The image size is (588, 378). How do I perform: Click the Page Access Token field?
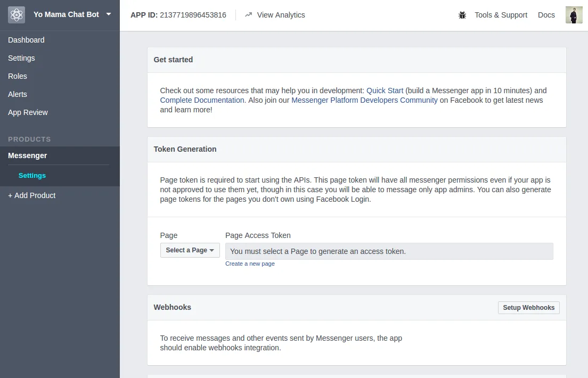coord(389,251)
